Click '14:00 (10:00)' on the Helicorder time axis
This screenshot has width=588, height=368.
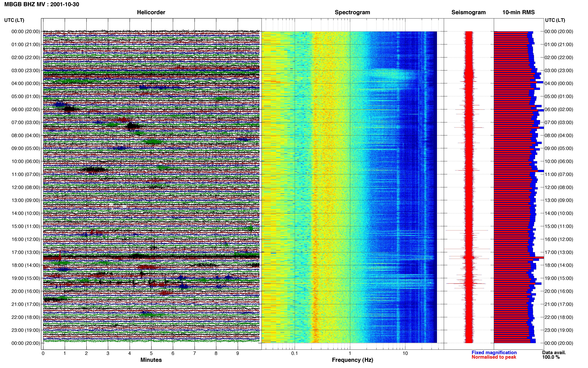pos(26,213)
